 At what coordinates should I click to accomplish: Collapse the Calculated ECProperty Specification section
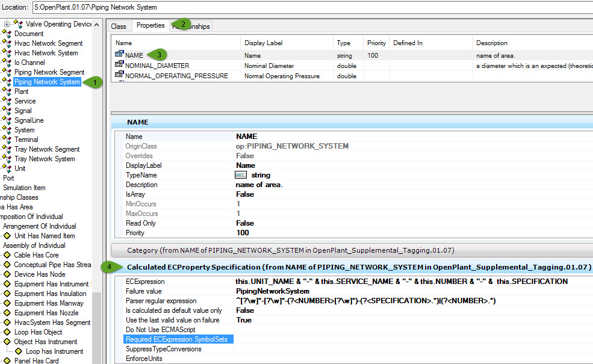click(352, 267)
